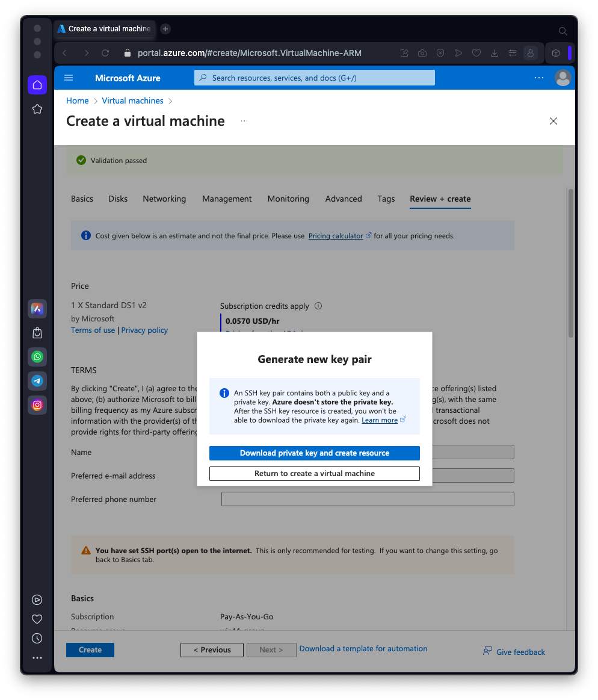Screen dimensions: 598x700
Task: Switch to the Management tab
Action: 227,199
